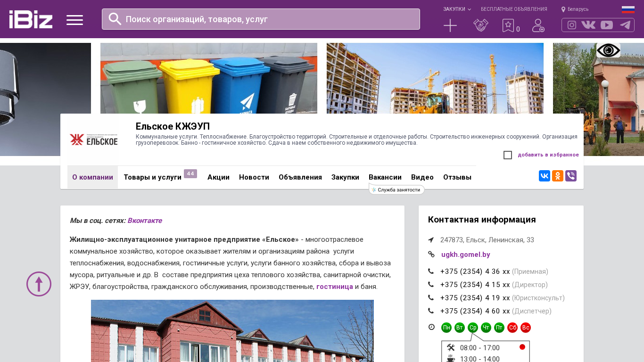The image size is (644, 362).
Task: Switch to the Акции tab
Action: click(218, 177)
